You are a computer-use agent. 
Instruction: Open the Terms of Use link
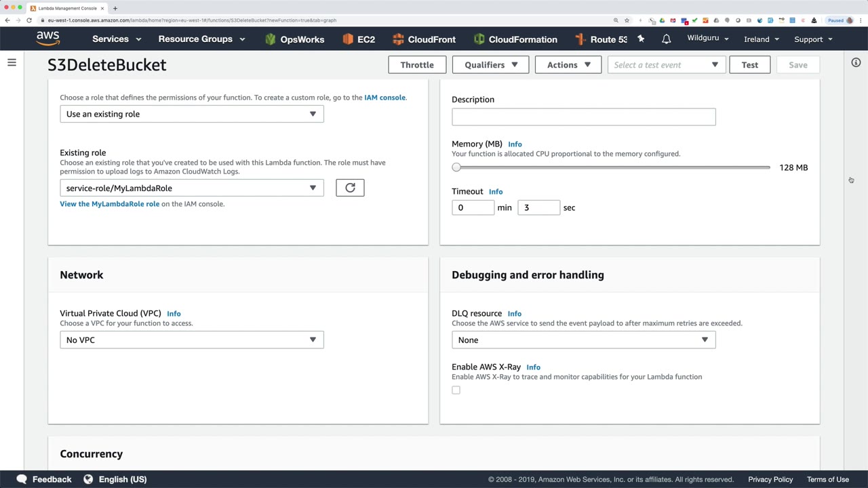click(x=828, y=479)
